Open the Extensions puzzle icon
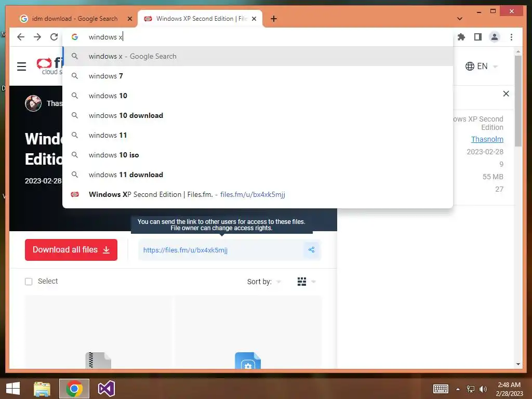Viewport: 532px width, 399px height. 461,37
